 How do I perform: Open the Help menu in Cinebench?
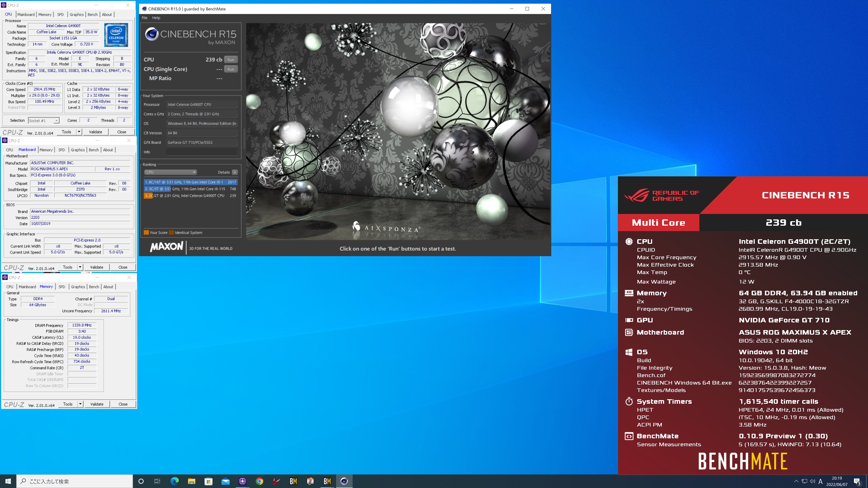pos(156,18)
